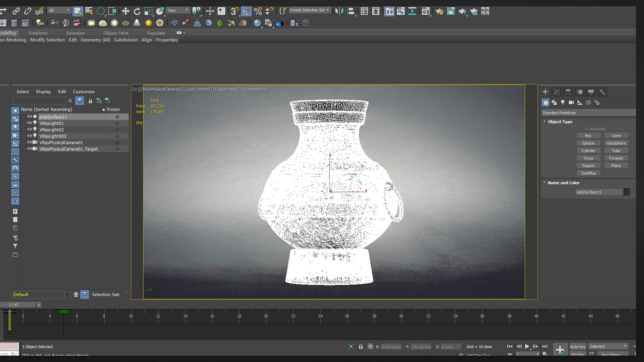Show the Shapes creation category
Screen dimensions: 644x362
click(554, 103)
